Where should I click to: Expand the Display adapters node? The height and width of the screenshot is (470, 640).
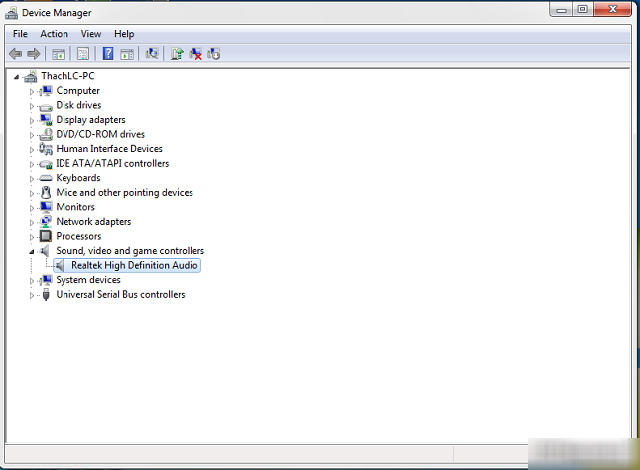[32, 120]
